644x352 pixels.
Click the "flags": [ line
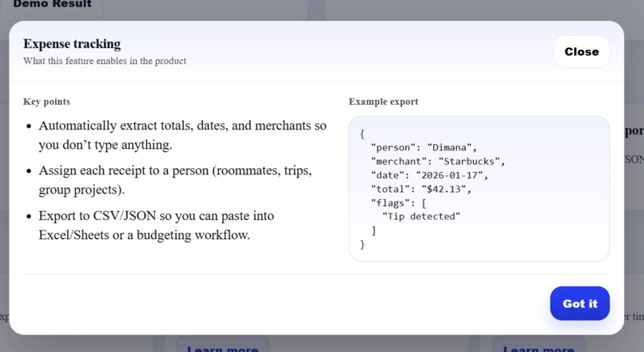(x=399, y=203)
